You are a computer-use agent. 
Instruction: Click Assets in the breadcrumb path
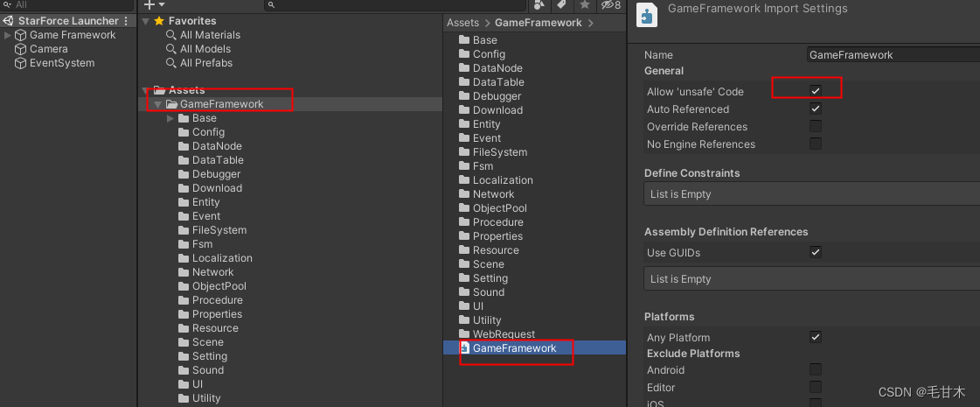click(462, 23)
